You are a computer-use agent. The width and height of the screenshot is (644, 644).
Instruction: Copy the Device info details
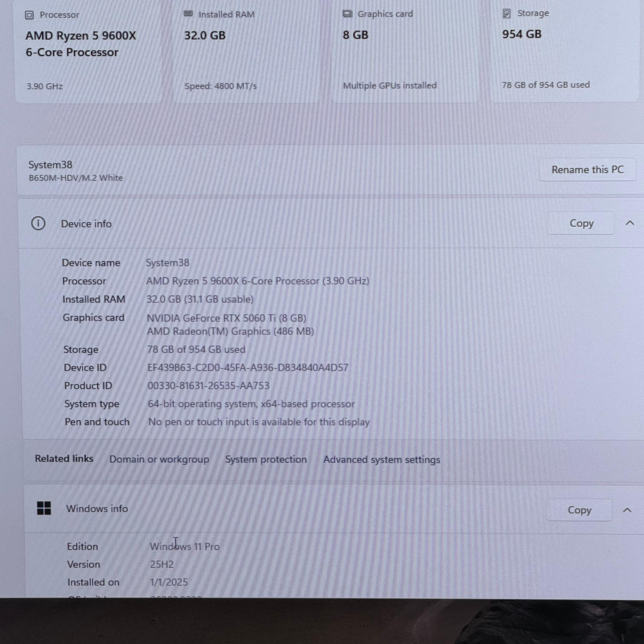[x=581, y=223]
